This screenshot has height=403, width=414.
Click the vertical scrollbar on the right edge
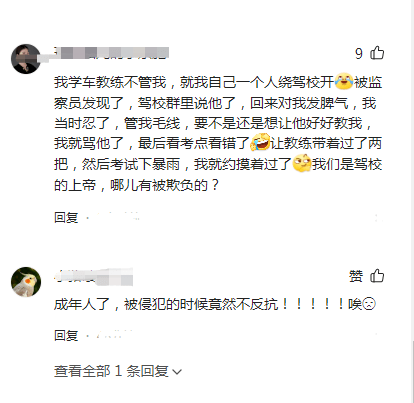(412, 370)
